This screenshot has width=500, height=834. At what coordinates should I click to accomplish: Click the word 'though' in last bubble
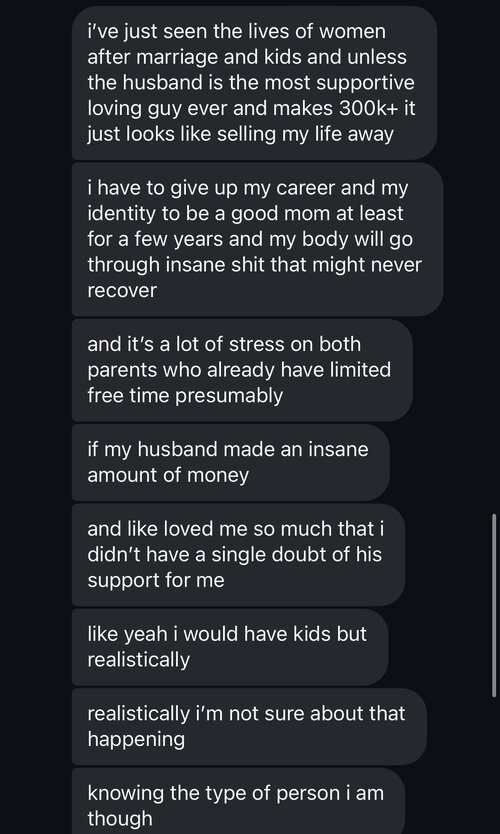tap(120, 819)
